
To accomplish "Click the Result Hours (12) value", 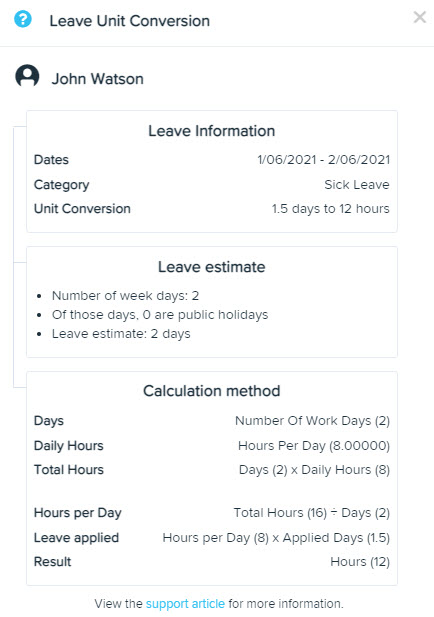I will 360,562.
